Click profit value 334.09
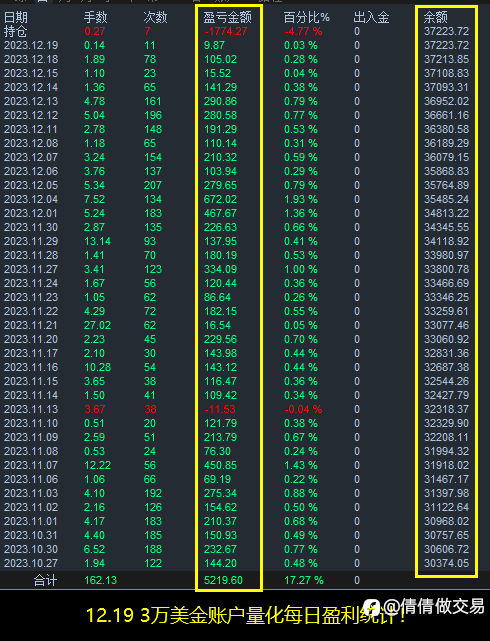The width and height of the screenshot is (490, 641). pos(220,269)
